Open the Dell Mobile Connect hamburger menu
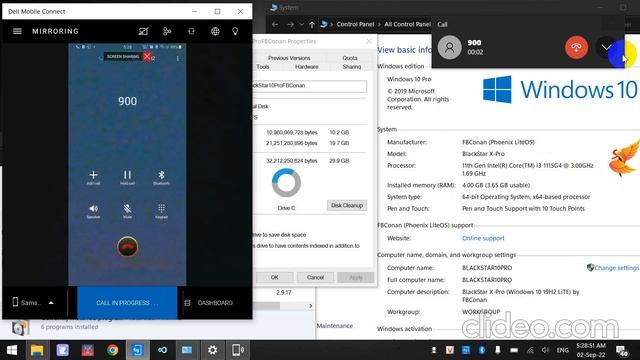Screen dimensions: 640x360 coord(17,31)
